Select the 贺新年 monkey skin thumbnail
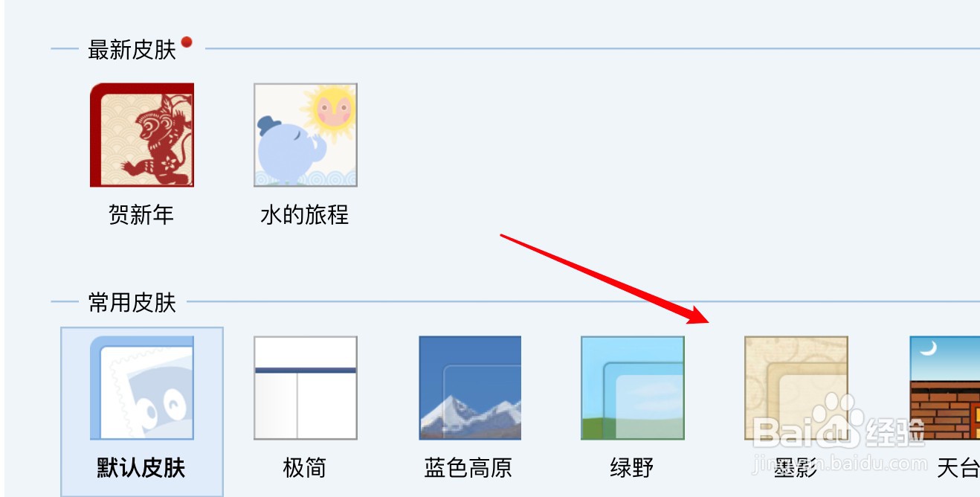The image size is (980, 497). pos(142,135)
